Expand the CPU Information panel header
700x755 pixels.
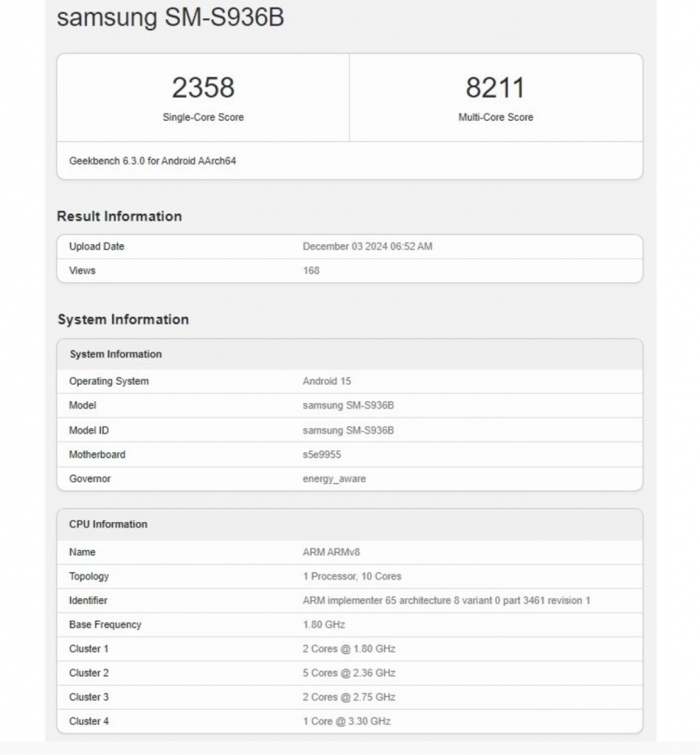(x=105, y=524)
